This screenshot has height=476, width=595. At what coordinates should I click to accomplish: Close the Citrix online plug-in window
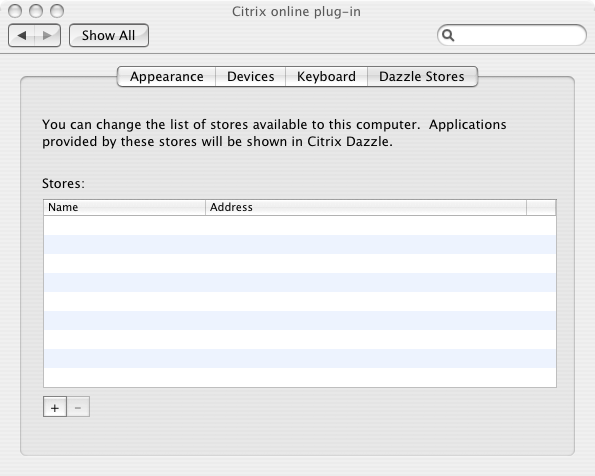(15, 11)
